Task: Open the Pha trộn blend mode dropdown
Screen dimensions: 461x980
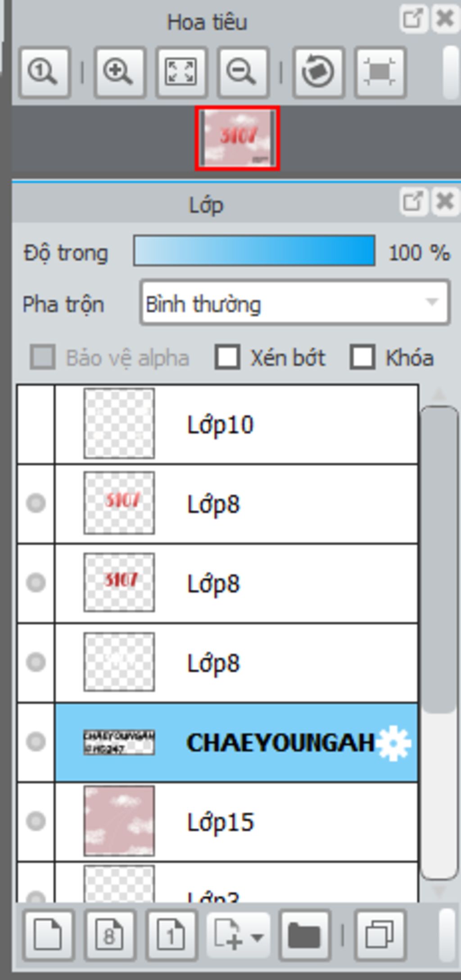Action: (x=295, y=302)
